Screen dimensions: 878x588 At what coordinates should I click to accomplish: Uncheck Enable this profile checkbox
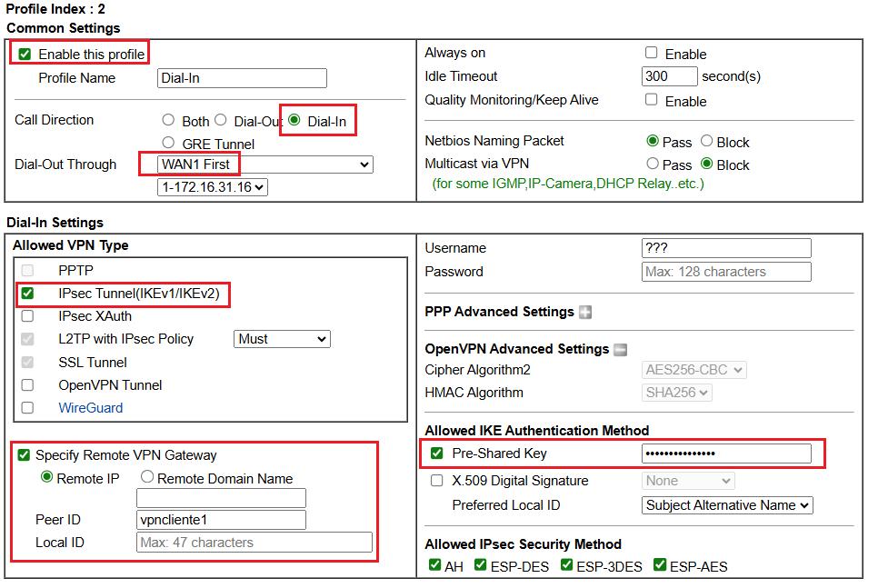(25, 55)
